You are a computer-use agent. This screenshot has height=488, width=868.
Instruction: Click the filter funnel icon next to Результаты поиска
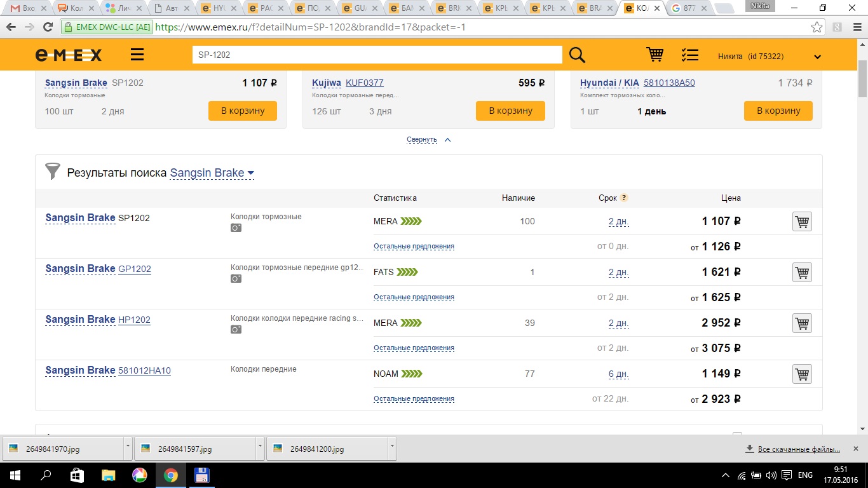click(53, 172)
